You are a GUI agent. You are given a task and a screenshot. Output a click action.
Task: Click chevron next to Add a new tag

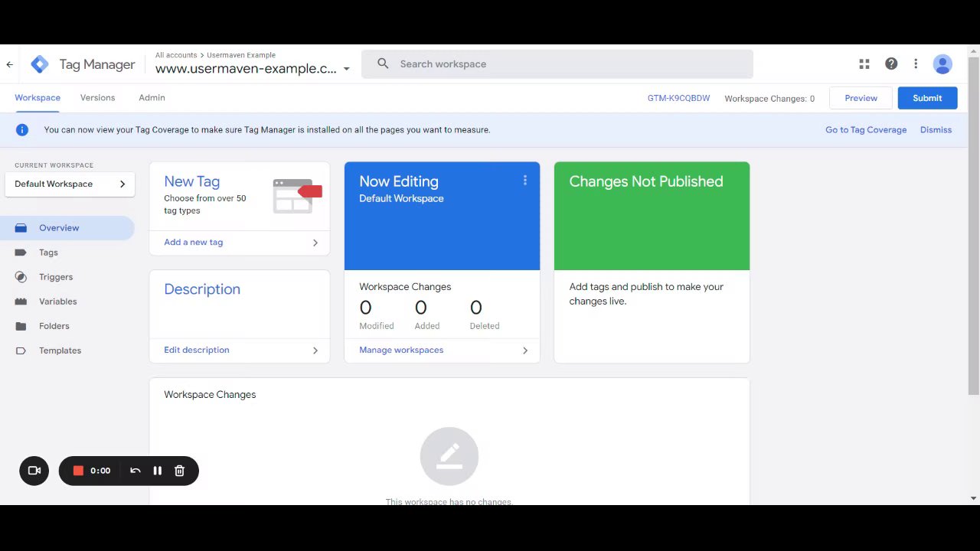click(315, 243)
